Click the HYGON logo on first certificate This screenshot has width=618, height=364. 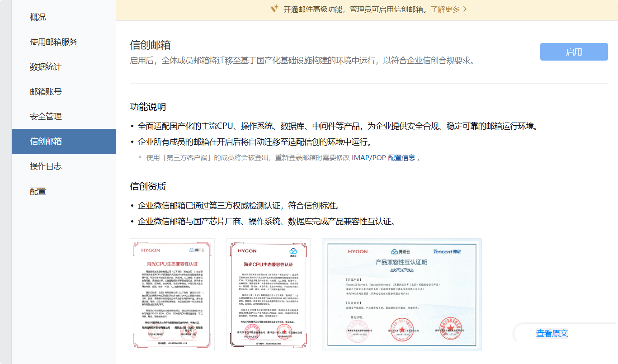tap(151, 251)
